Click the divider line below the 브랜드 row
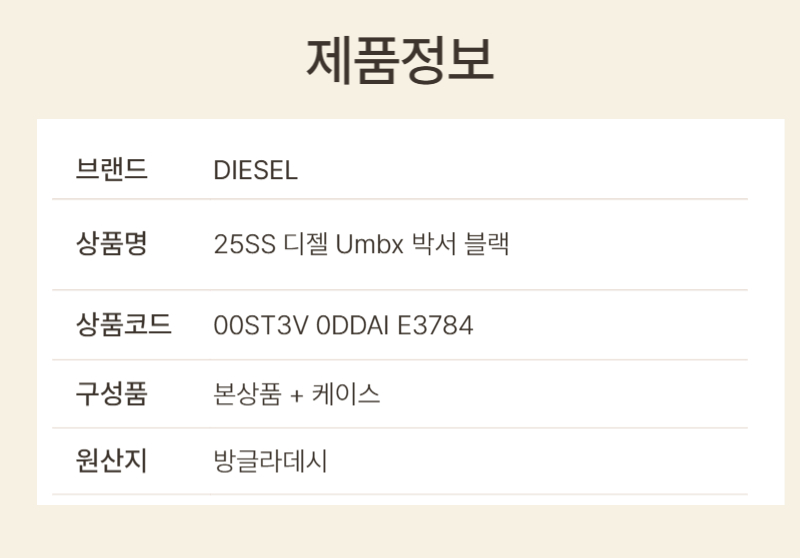Screen dimensions: 800x558 click(x=400, y=199)
